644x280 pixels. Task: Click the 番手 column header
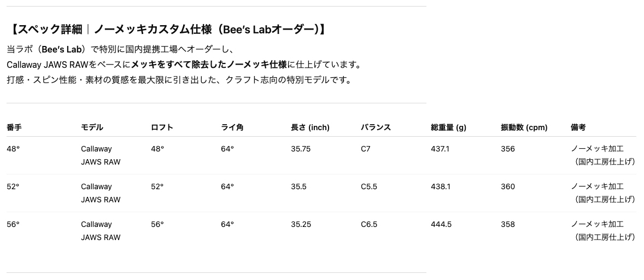14,127
